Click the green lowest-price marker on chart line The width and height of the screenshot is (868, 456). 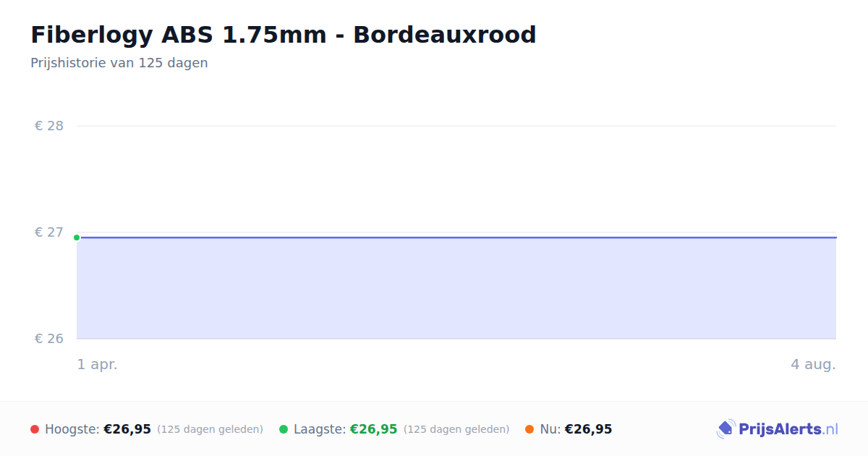(x=77, y=237)
